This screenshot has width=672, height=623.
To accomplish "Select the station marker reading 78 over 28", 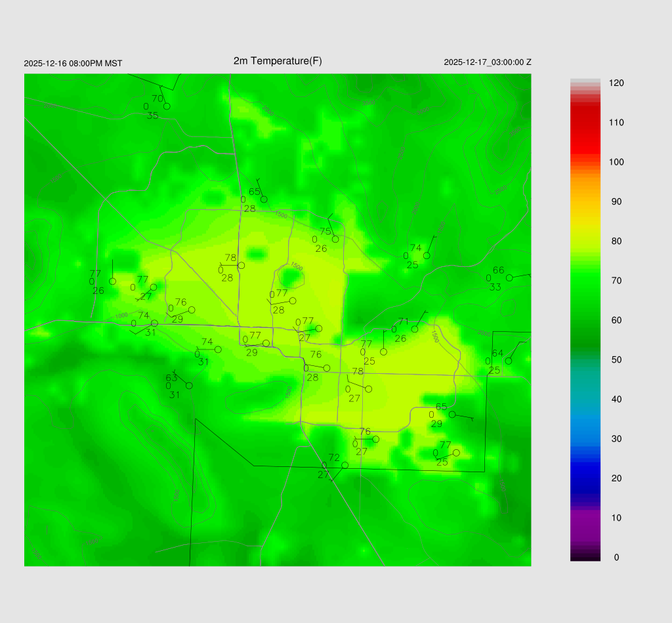I will pyautogui.click(x=241, y=266).
